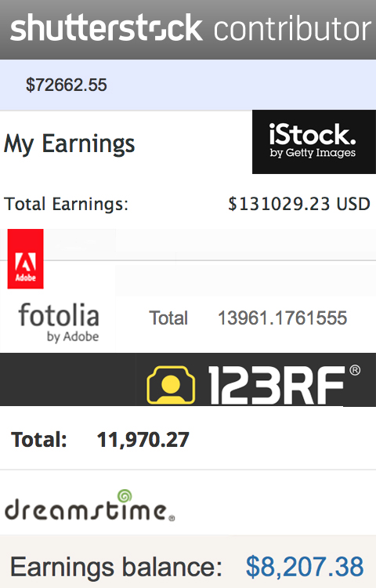Click the $8,207.38 balance link
This screenshot has height=588, width=376.
[x=305, y=567]
